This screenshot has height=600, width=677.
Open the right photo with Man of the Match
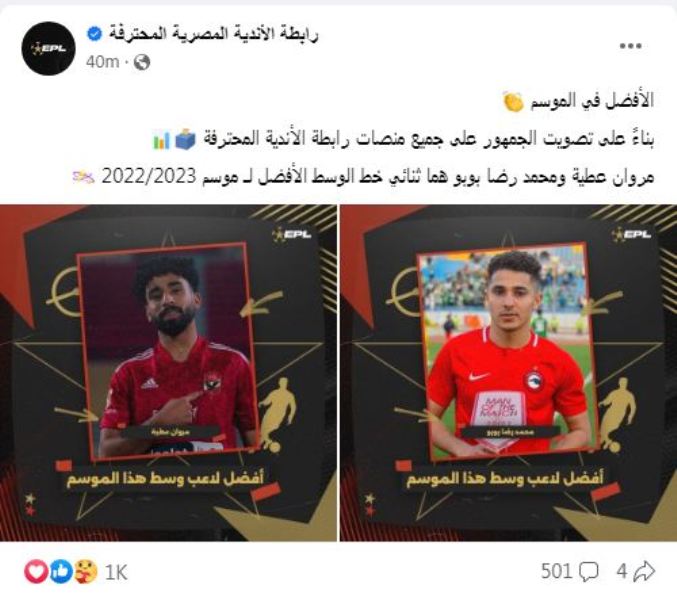pyautogui.click(x=508, y=373)
